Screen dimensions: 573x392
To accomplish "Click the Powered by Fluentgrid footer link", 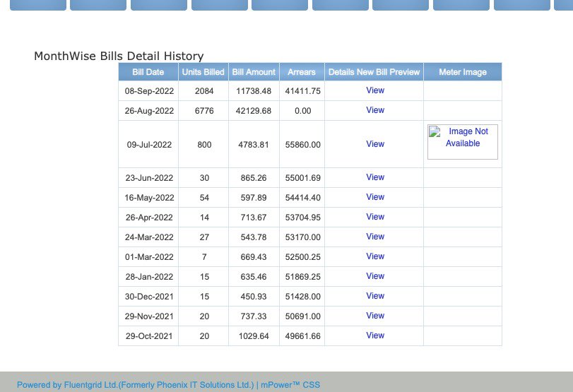I will pos(168,385).
